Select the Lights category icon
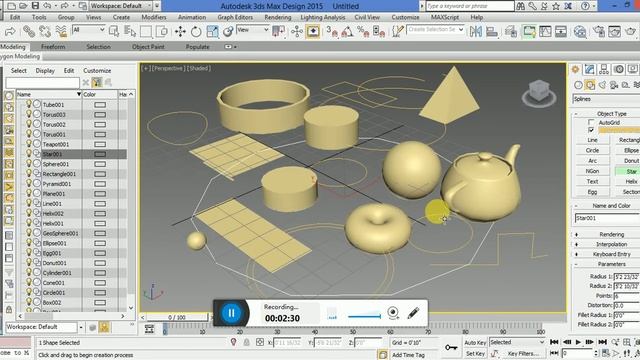The image size is (640, 360). point(602,85)
